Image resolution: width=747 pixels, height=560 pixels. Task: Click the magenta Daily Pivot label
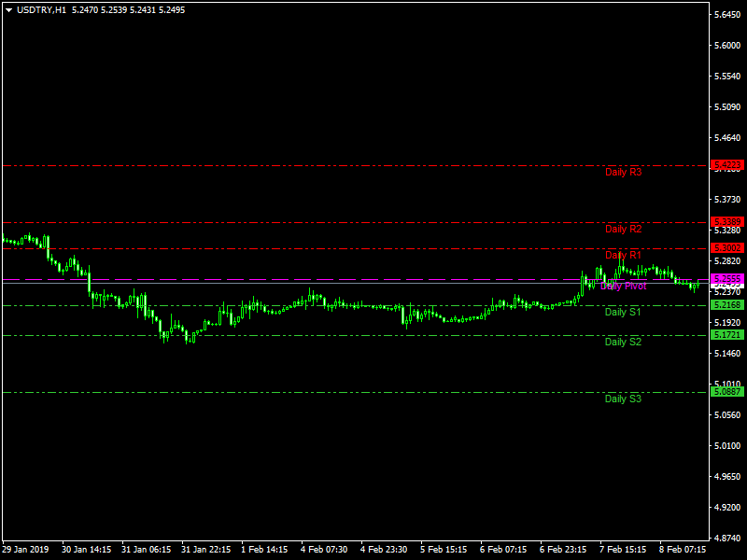coord(623,286)
